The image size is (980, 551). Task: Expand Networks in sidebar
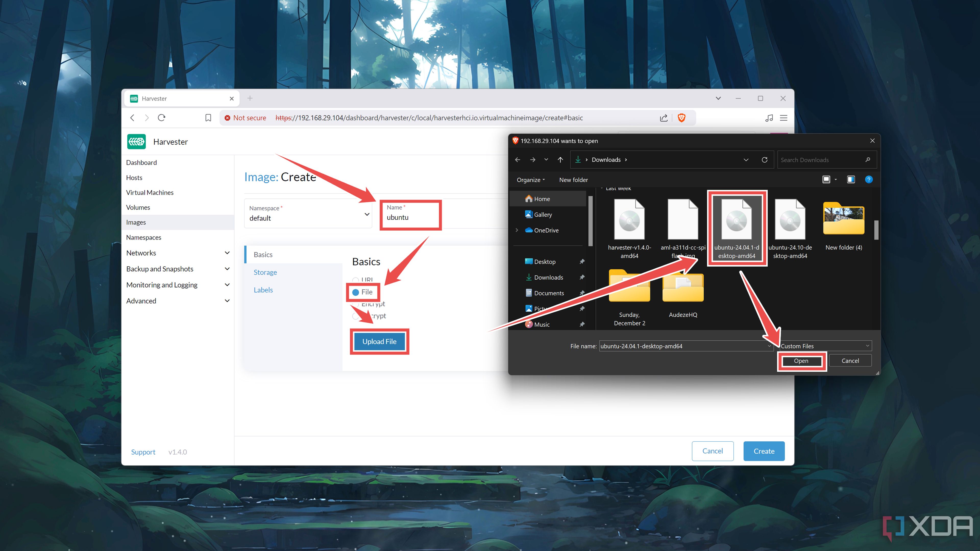(227, 253)
